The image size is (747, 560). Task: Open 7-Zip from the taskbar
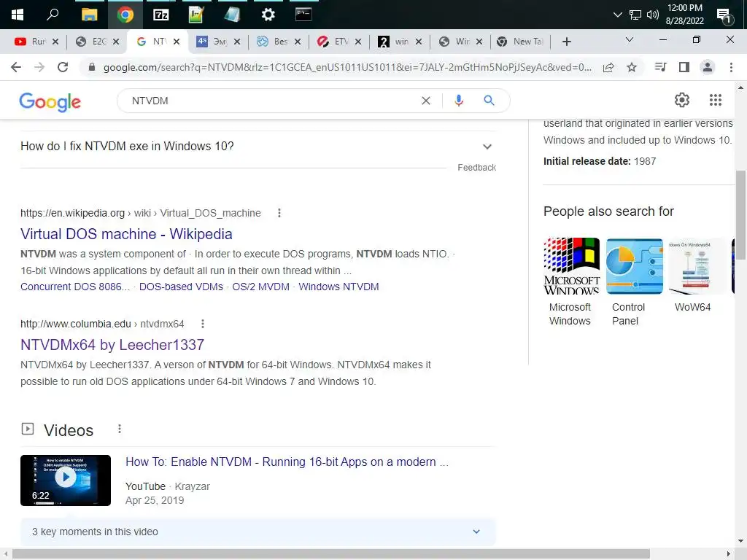pyautogui.click(x=161, y=15)
